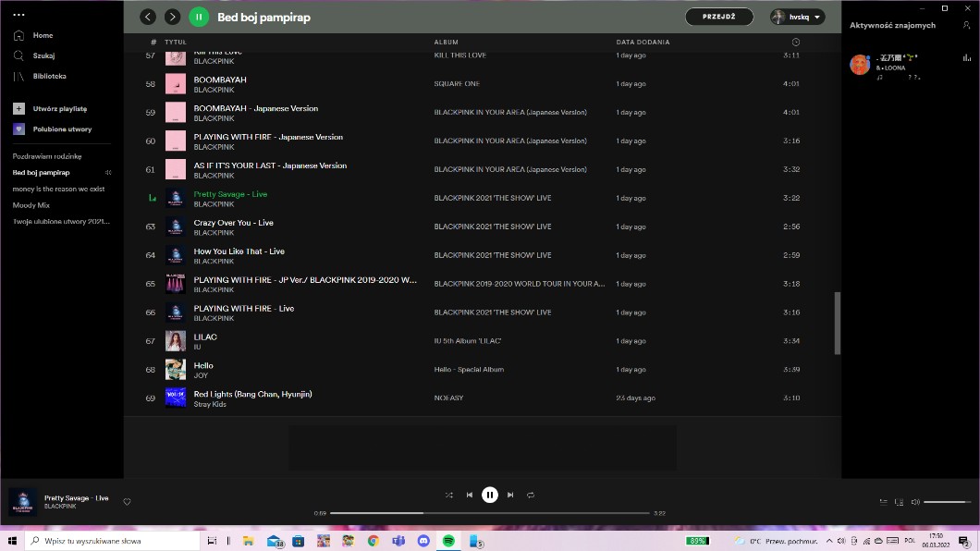Toggle shuffle in the player bar
The image size is (980, 551).
coord(449,495)
